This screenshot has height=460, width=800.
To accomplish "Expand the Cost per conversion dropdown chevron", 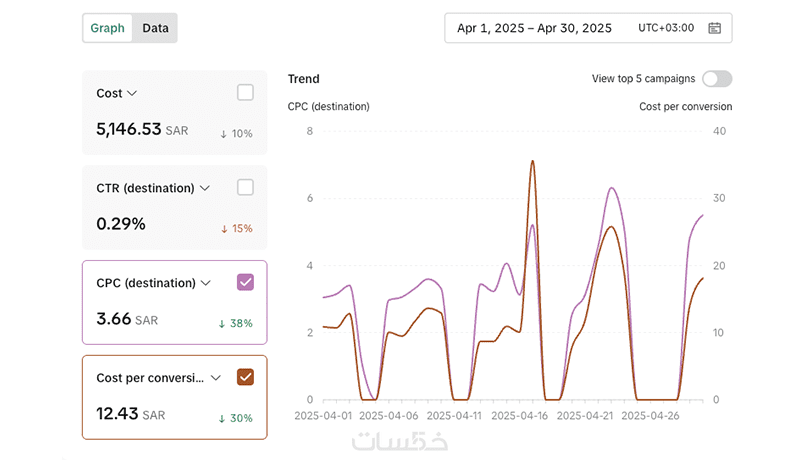I will (215, 378).
